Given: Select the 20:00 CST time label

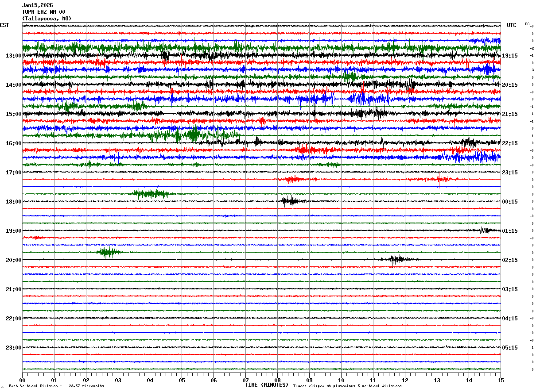Looking at the screenshot, I should tap(14, 260).
